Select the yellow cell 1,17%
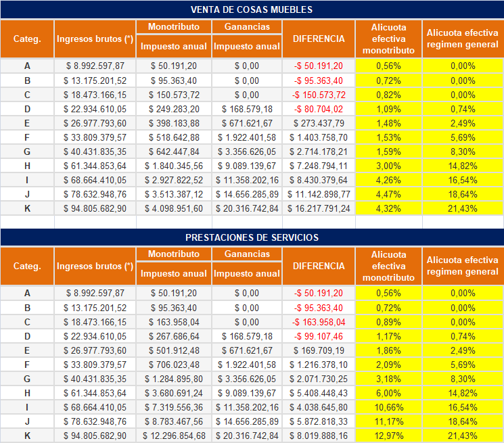Image resolution: width=504 pixels, height=443 pixels. 388,336
